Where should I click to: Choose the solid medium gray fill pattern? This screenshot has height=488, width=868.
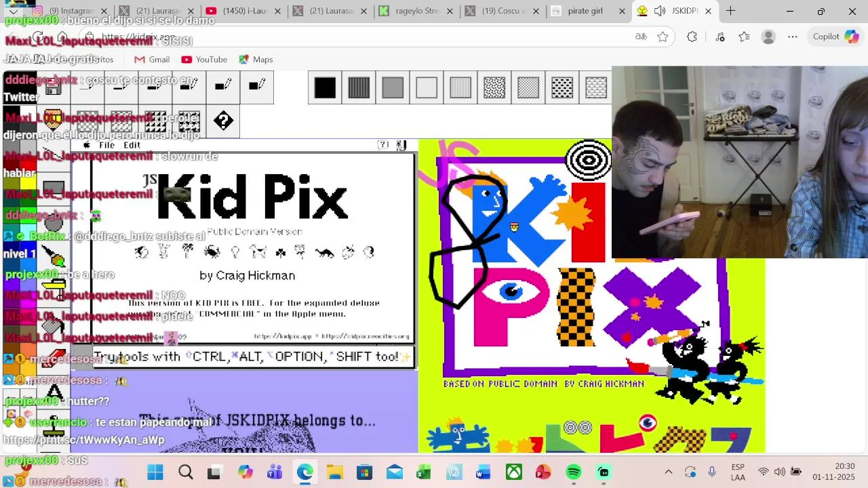coord(393,87)
